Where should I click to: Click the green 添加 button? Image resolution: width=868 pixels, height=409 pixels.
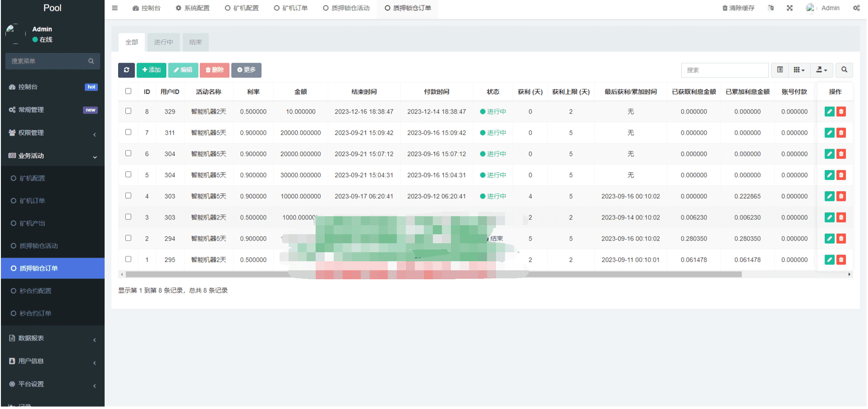pyautogui.click(x=152, y=70)
